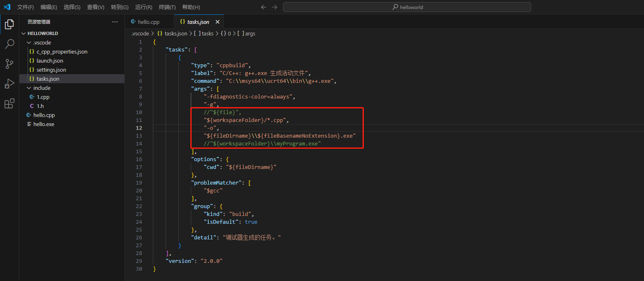Click line number 12 in the gutter
644x281 pixels.
pyautogui.click(x=139, y=128)
